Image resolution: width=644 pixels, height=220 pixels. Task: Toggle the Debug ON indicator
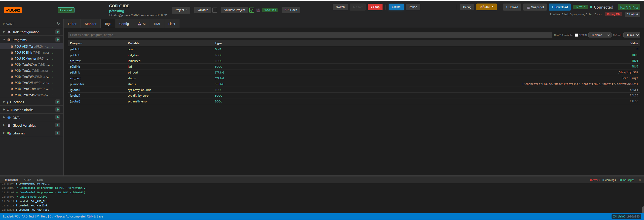pyautogui.click(x=614, y=14)
